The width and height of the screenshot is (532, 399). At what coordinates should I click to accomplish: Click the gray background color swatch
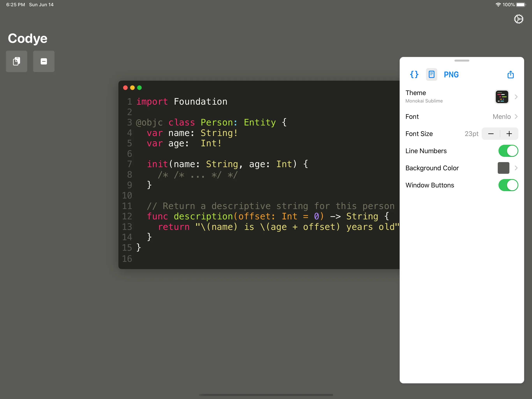point(503,168)
